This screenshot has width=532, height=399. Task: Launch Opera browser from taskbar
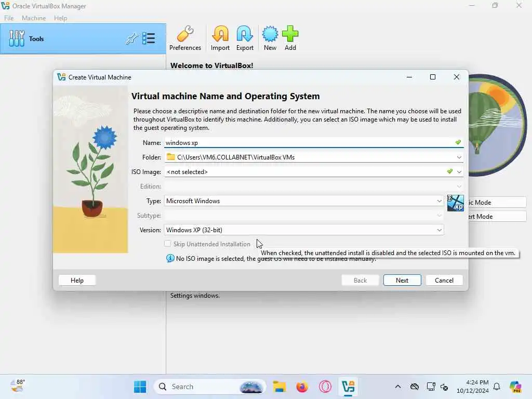click(325, 387)
